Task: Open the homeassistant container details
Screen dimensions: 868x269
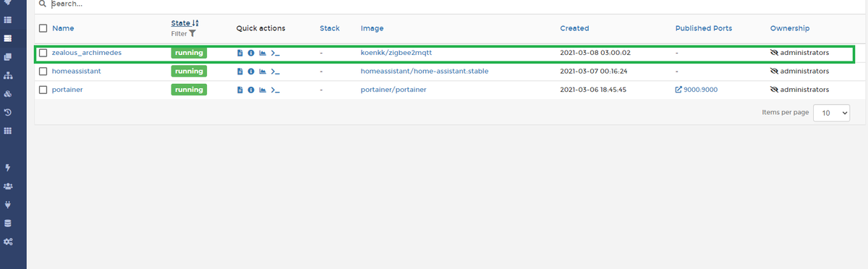Action: tap(77, 72)
